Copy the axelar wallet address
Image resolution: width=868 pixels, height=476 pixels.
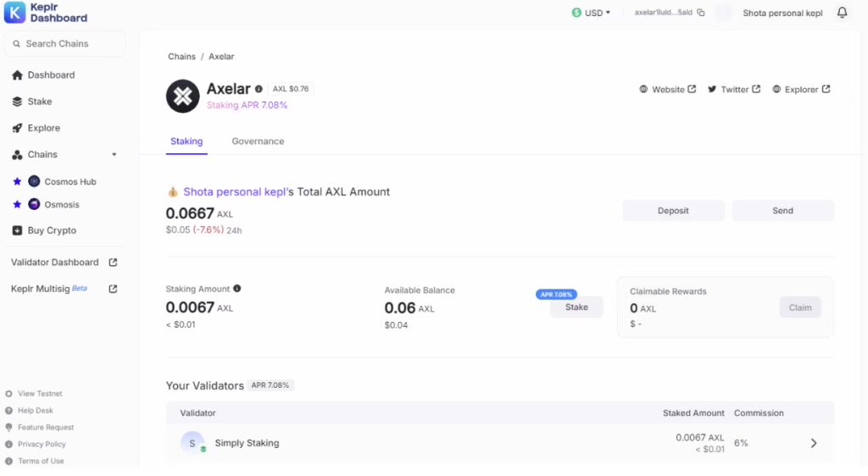pyautogui.click(x=700, y=13)
